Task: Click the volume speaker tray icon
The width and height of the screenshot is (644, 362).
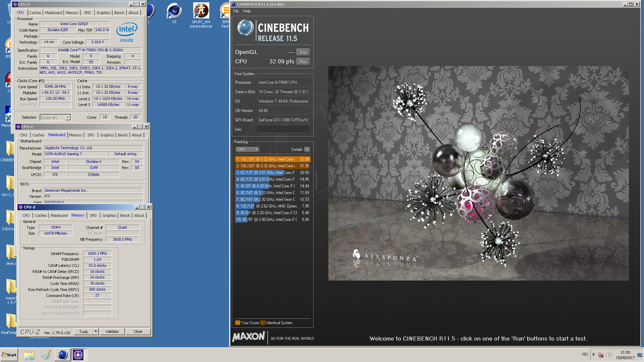Action: (609, 355)
